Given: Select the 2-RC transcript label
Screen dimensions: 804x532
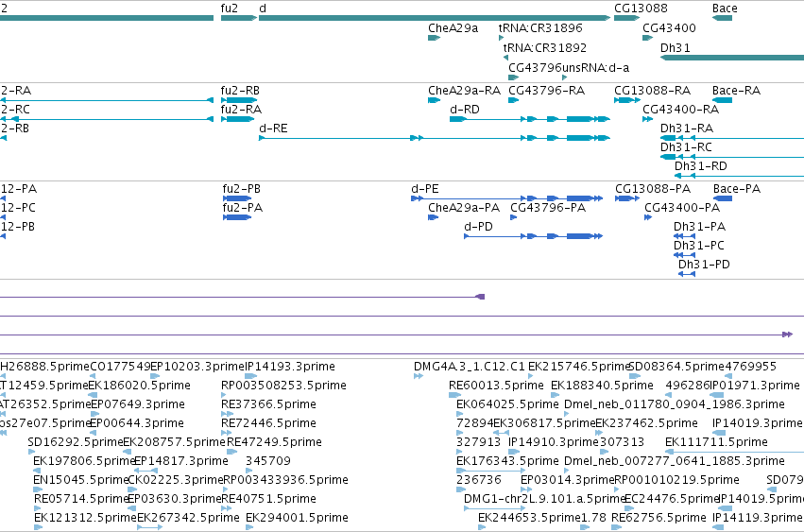Looking at the screenshot, I should (15, 110).
